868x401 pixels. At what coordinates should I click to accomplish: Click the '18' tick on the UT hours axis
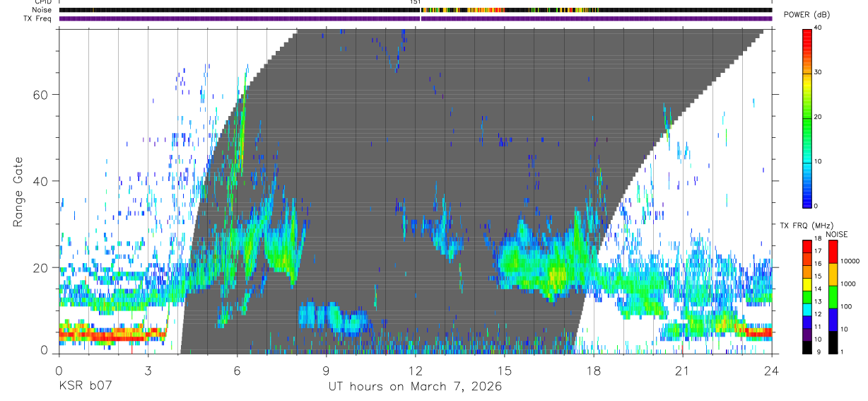click(593, 370)
